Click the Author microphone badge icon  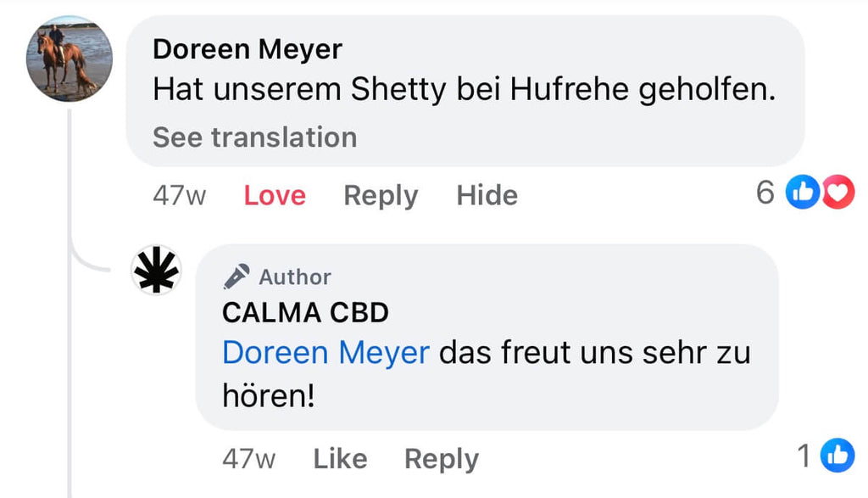236,277
